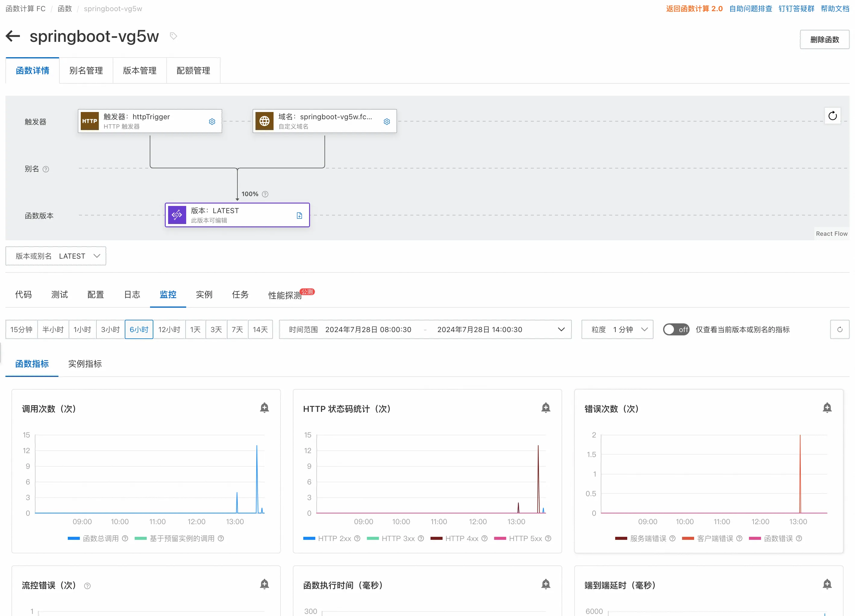Select the 3小时 time range
Image resolution: width=855 pixels, height=616 pixels.
click(111, 329)
